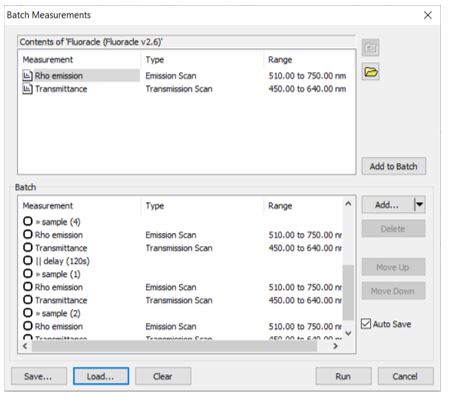This screenshot has width=451, height=401.
Task: Click the Batch list scroll-left arrow
Action: tap(25, 346)
